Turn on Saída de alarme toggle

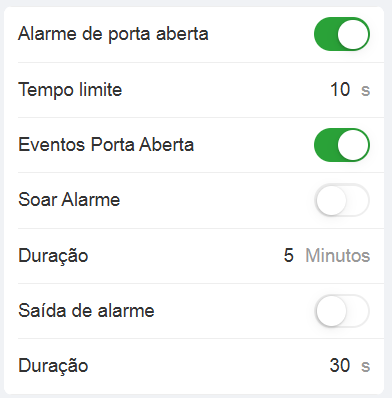pyautogui.click(x=342, y=311)
